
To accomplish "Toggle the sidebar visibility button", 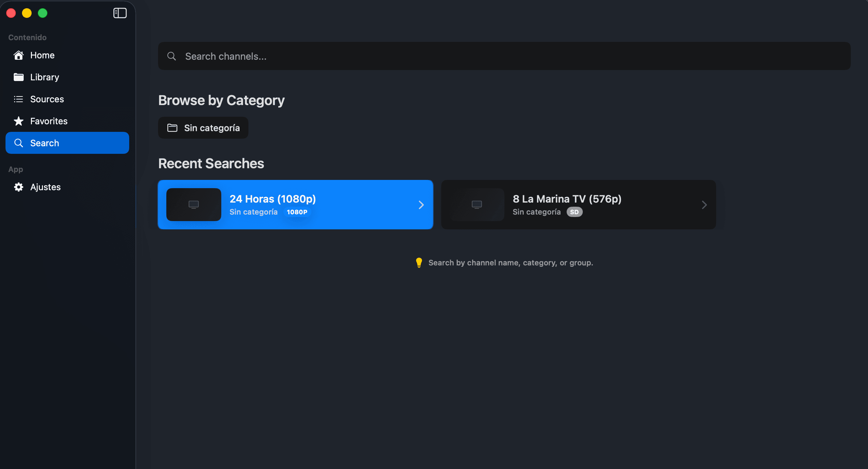I will tap(120, 13).
